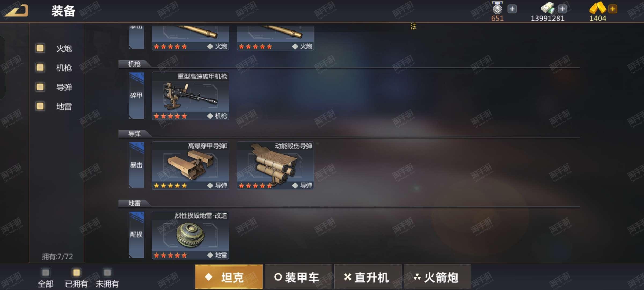The image size is (644, 290).
Task: Add gold bars with plus icon
Action: (x=613, y=9)
